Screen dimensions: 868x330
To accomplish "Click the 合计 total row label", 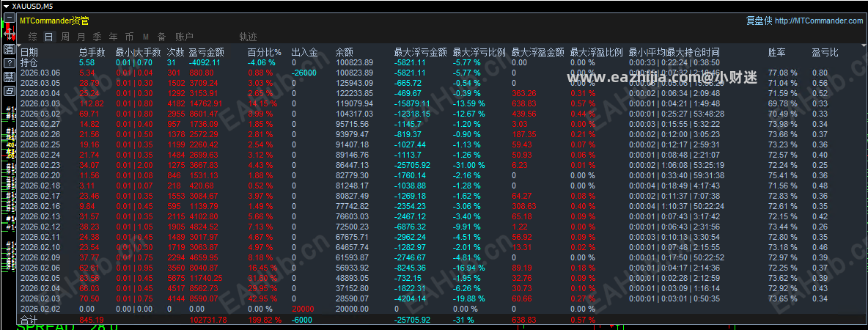I will click(29, 320).
